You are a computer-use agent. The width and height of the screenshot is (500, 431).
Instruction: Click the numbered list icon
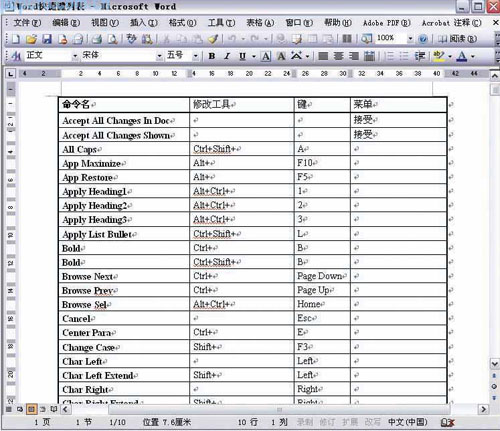tap(389, 56)
